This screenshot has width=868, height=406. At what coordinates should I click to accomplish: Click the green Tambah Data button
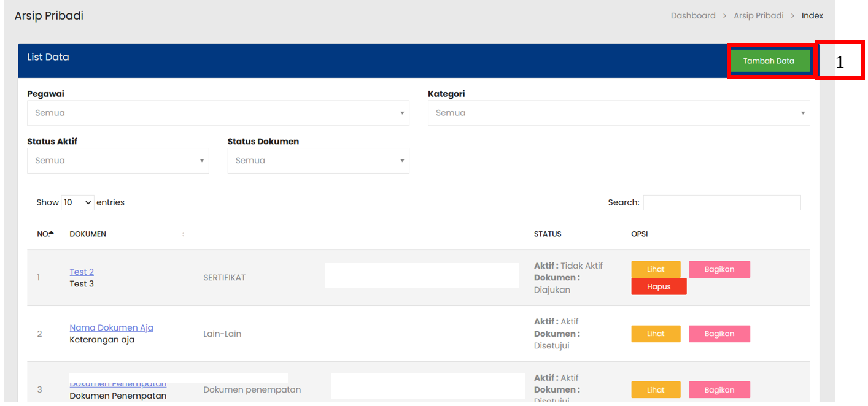point(769,61)
